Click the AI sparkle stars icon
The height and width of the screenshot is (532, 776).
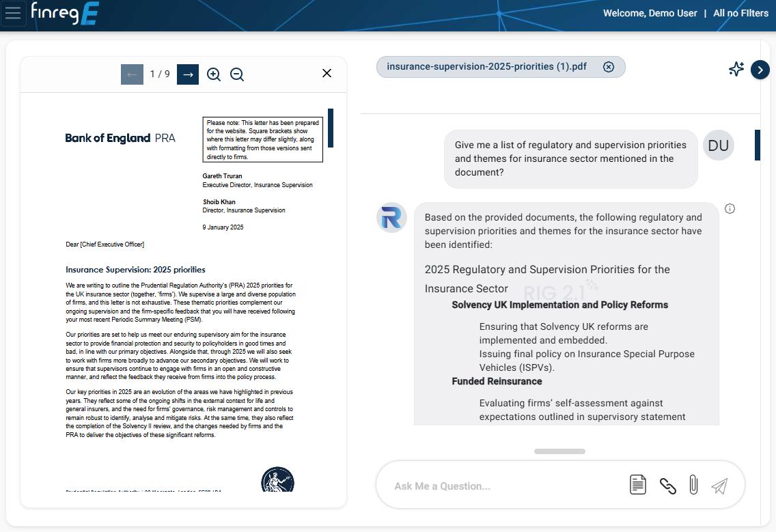[736, 69]
